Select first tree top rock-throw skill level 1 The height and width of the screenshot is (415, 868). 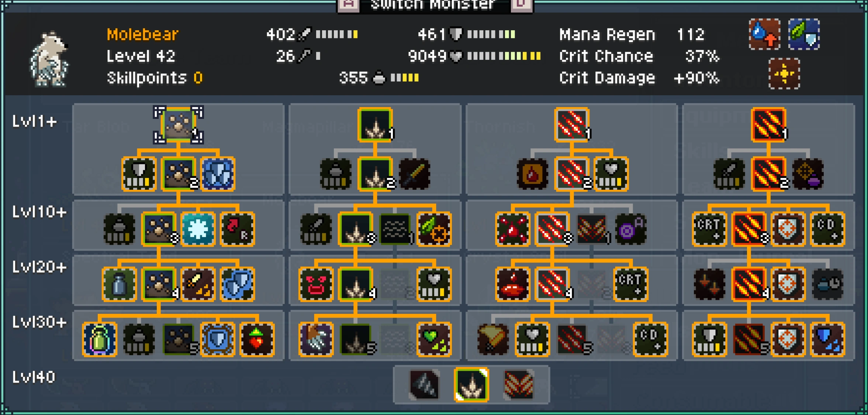pyautogui.click(x=179, y=125)
